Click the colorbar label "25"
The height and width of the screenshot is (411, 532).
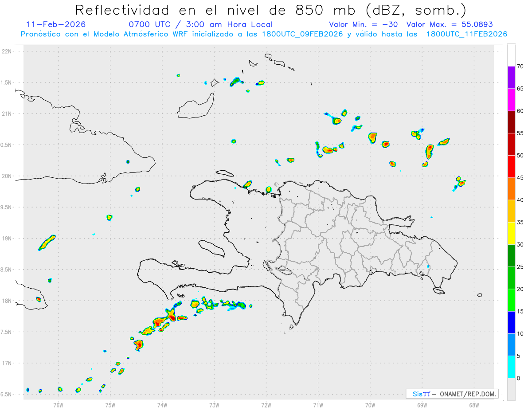(520, 267)
